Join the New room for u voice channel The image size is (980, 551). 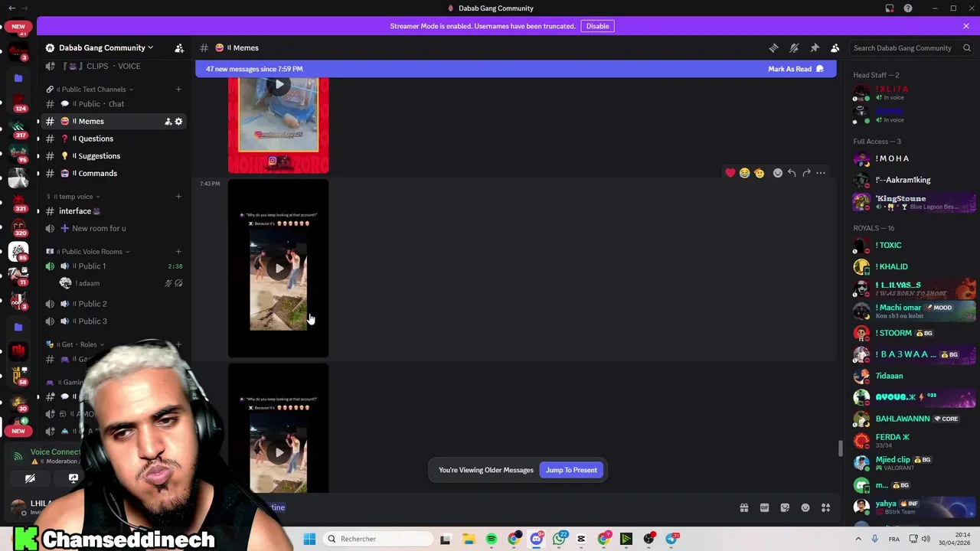[115, 228]
